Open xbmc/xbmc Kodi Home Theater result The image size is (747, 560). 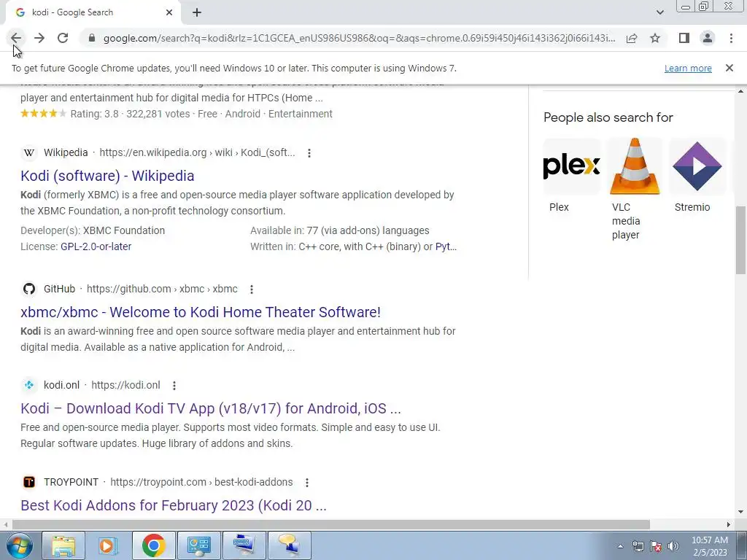click(x=201, y=312)
